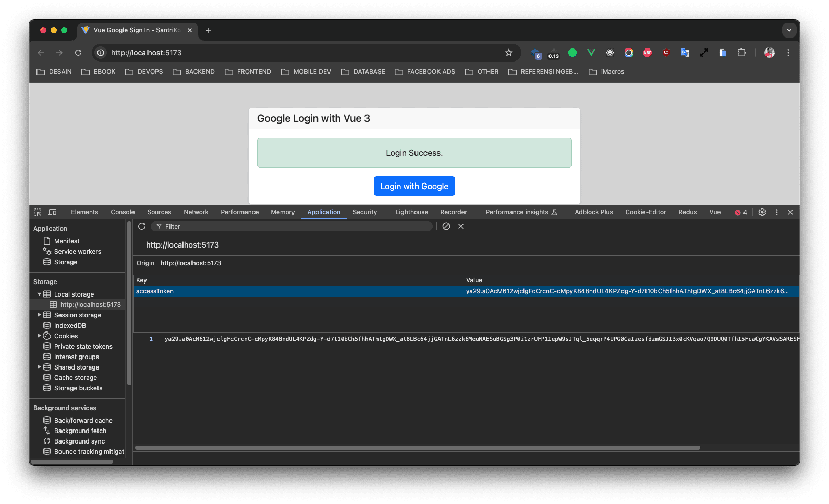829x504 pixels.
Task: Open the Chrome profile avatar
Action: (770, 53)
